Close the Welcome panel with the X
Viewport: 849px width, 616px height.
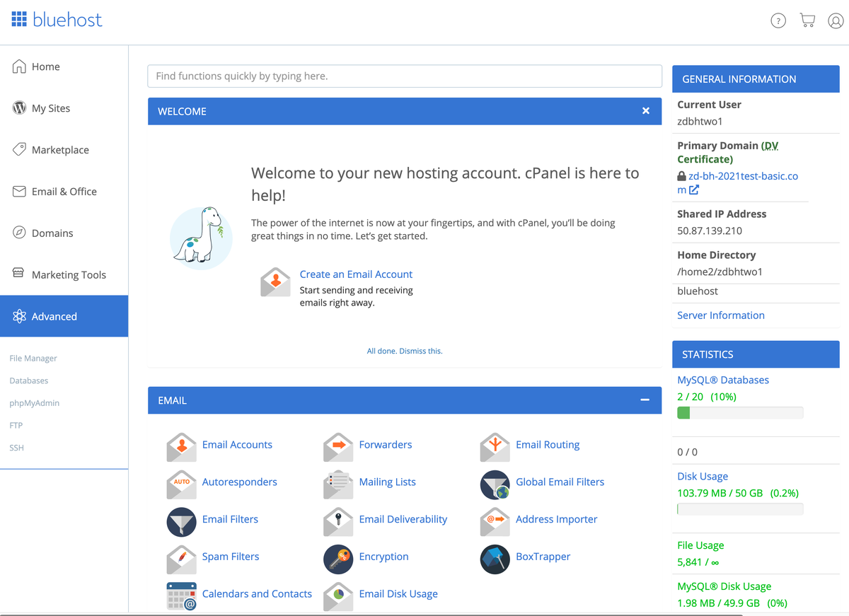pos(645,111)
